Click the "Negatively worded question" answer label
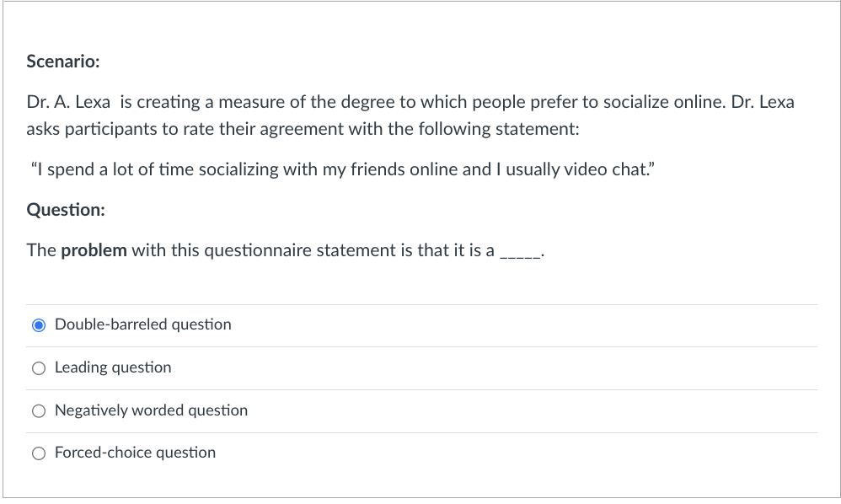The image size is (841, 504). (151, 410)
